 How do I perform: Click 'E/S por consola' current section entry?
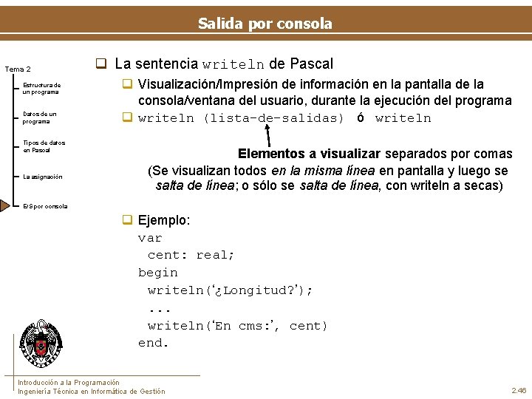pyautogui.click(x=45, y=206)
